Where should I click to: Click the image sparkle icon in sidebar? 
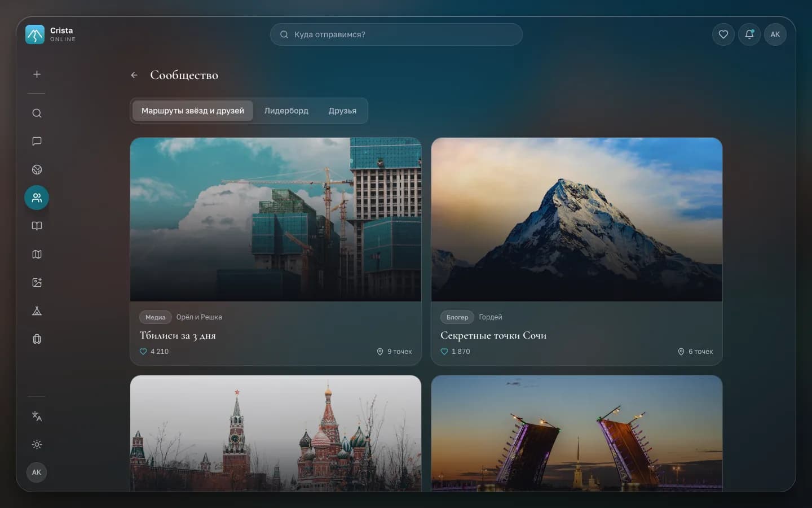[x=37, y=282]
